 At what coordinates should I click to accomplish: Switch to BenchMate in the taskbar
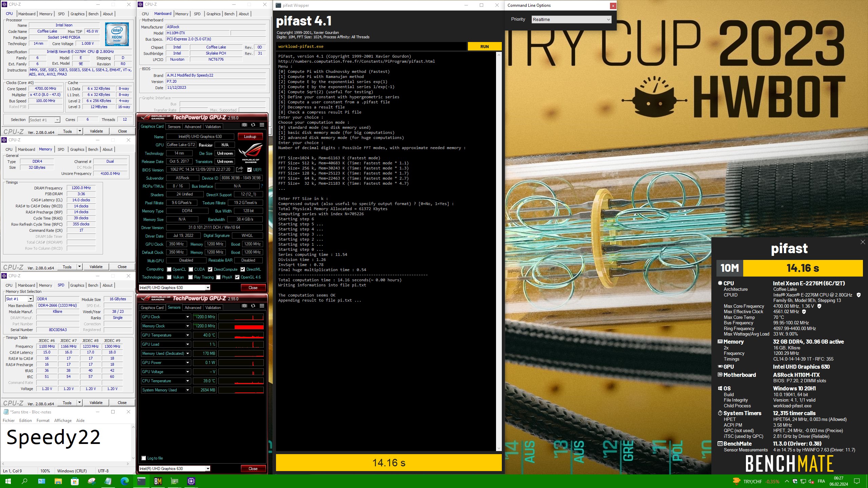[x=158, y=481]
